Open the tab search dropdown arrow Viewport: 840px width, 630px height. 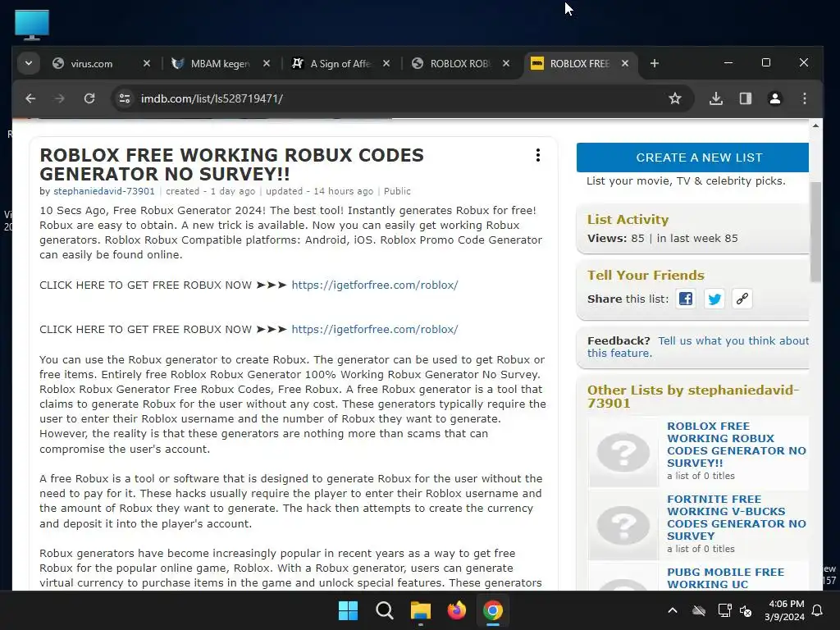point(29,63)
